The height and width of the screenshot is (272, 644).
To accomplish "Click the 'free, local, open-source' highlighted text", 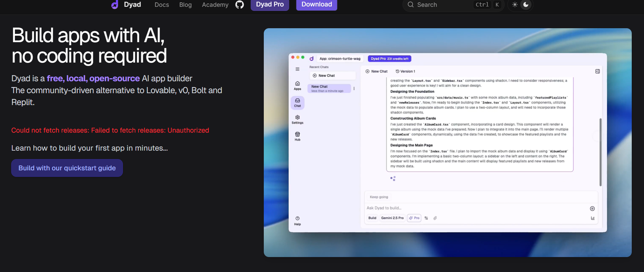I will click(93, 79).
